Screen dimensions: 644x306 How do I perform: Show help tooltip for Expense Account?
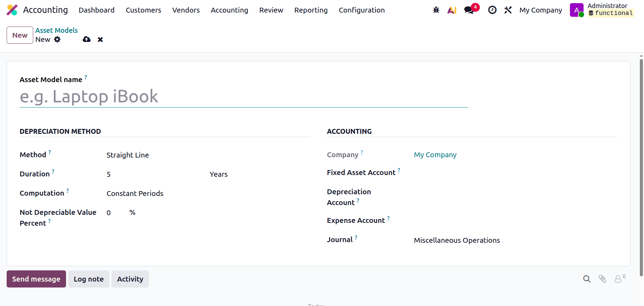point(388,218)
